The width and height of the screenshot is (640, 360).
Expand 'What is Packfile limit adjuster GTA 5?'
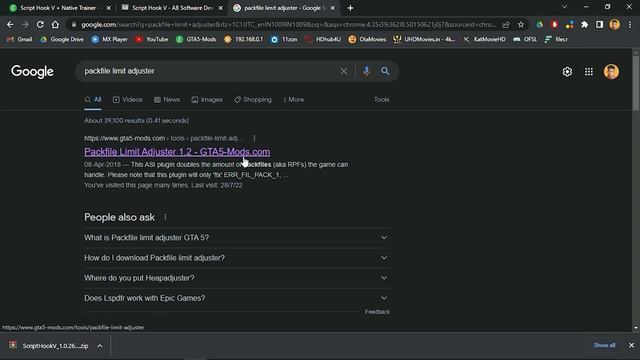click(x=236, y=238)
